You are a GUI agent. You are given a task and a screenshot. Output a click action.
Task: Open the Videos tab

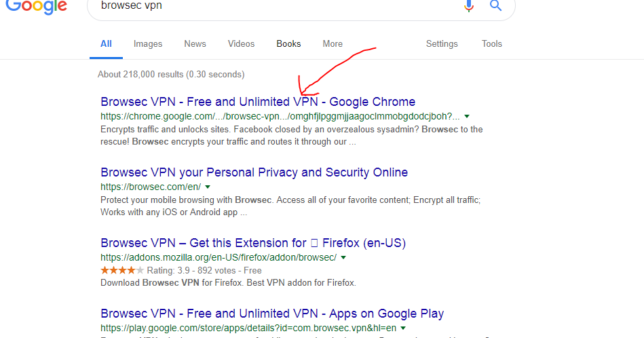[x=241, y=44]
